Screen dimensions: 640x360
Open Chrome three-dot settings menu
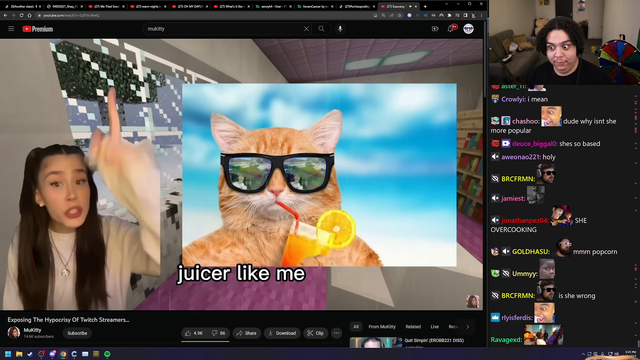tap(482, 15)
